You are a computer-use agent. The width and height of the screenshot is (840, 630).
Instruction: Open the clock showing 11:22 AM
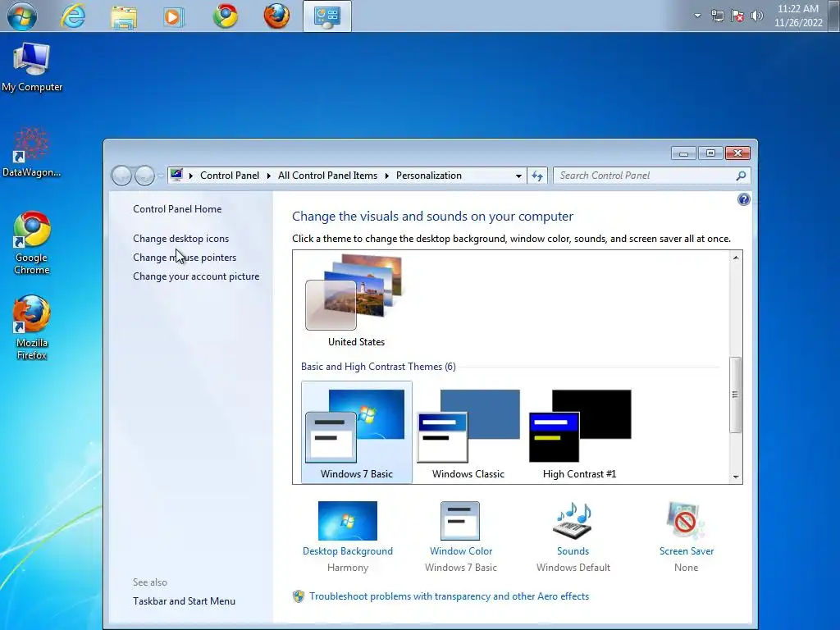click(x=797, y=16)
